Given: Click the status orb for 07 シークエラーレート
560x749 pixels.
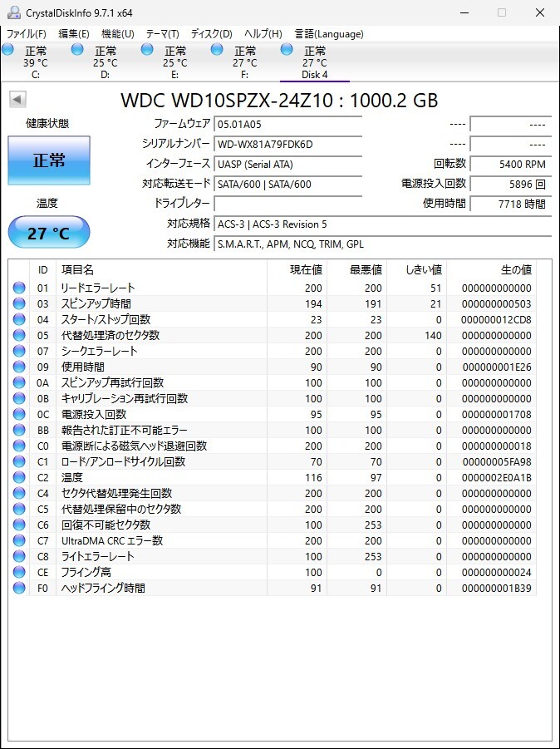Looking at the screenshot, I should 19,351.
